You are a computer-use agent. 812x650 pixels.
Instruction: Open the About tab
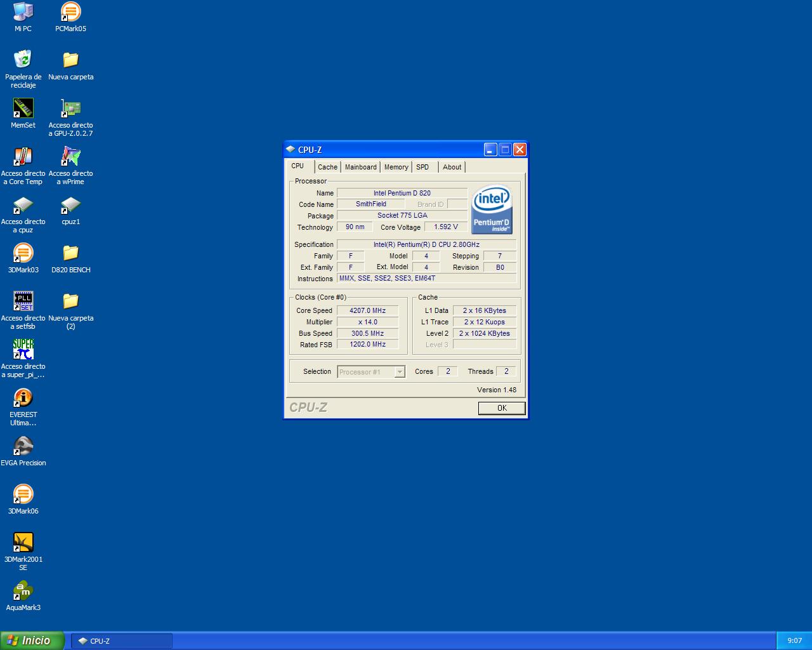(x=452, y=167)
